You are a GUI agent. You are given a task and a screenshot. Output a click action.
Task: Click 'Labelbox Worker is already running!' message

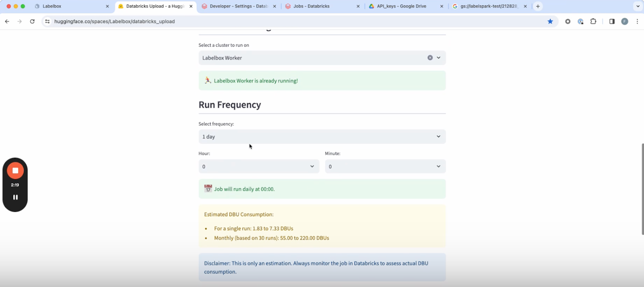[256, 81]
